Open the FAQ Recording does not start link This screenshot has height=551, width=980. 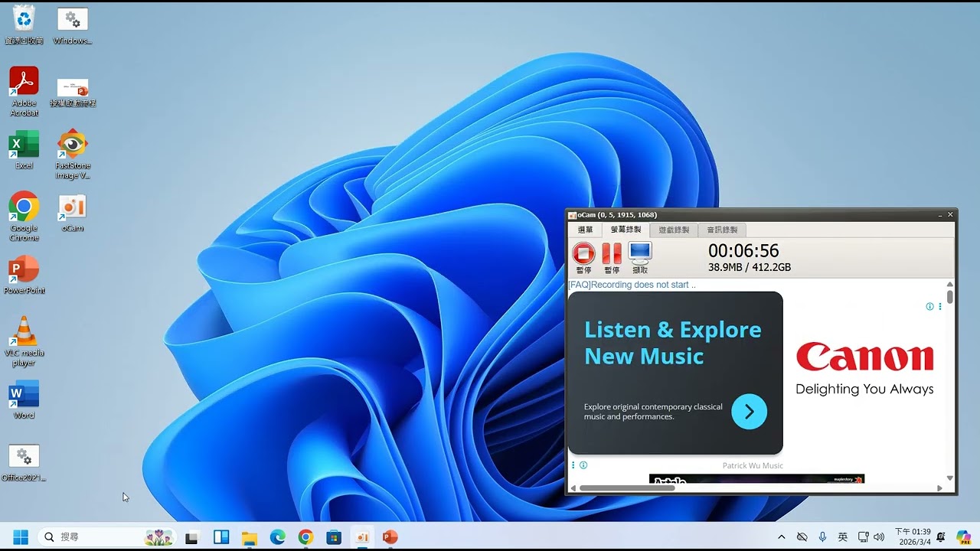(x=632, y=285)
